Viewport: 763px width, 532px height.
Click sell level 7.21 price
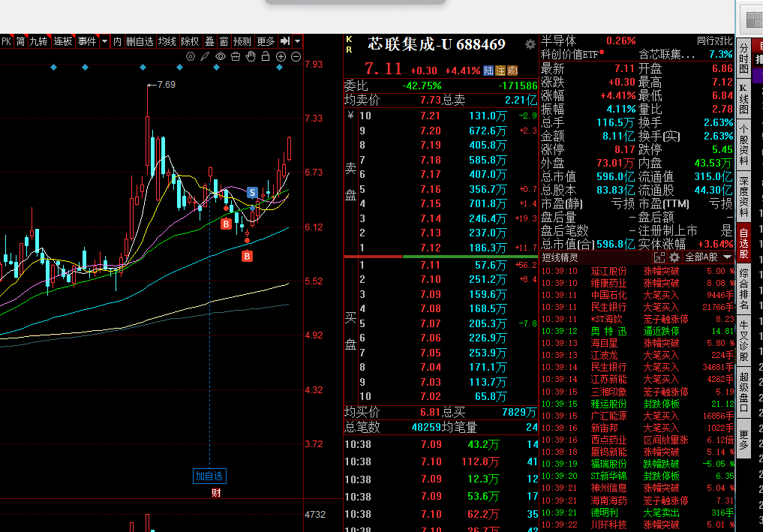430,116
